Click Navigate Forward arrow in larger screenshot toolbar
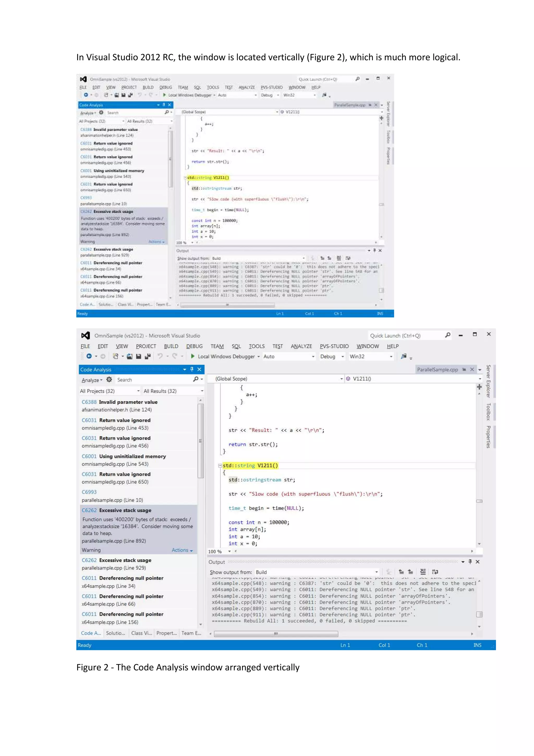Image resolution: width=534 pixels, height=756 pixels. [103, 356]
